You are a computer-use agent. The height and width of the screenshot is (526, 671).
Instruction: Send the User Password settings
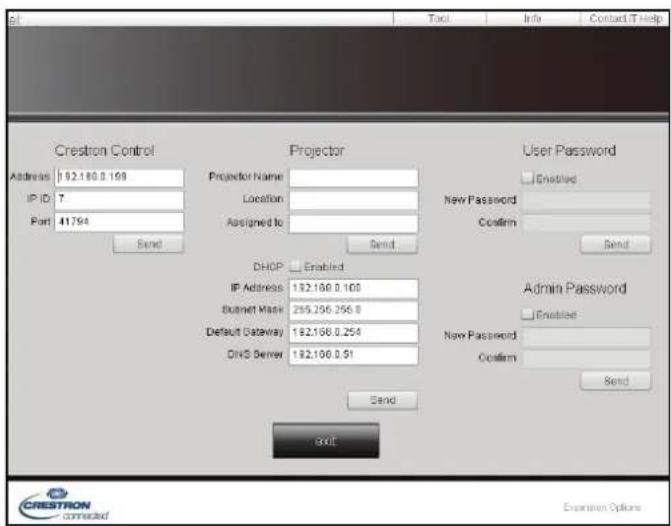[x=616, y=245]
